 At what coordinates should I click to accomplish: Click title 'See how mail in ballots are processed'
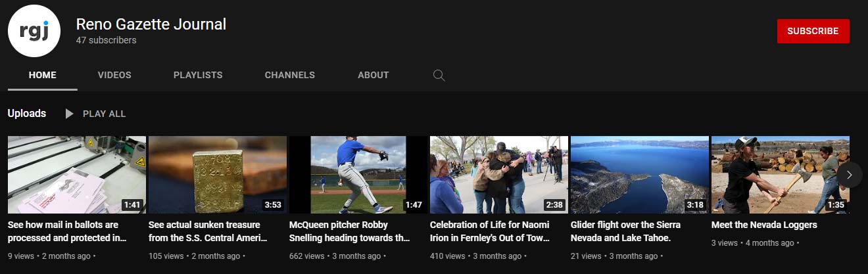click(67, 231)
